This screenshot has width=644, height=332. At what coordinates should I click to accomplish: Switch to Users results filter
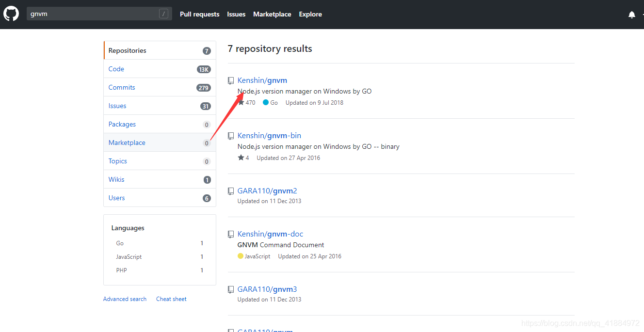[160, 198]
